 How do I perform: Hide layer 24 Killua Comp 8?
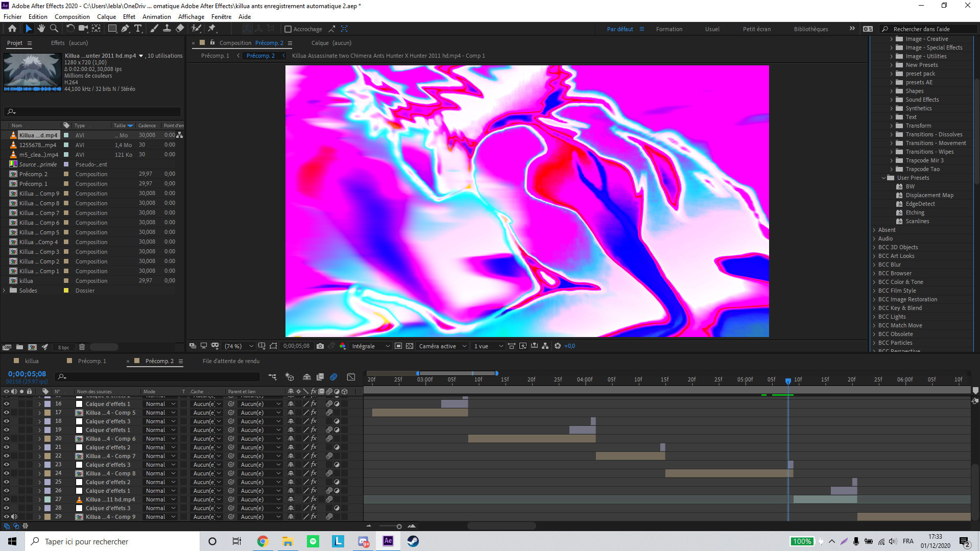coord(7,473)
